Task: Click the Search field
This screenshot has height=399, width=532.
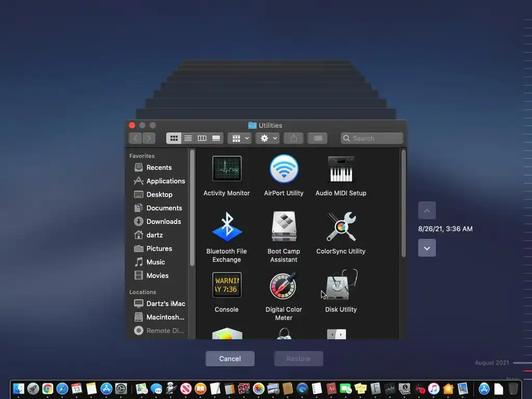Action: click(372, 138)
